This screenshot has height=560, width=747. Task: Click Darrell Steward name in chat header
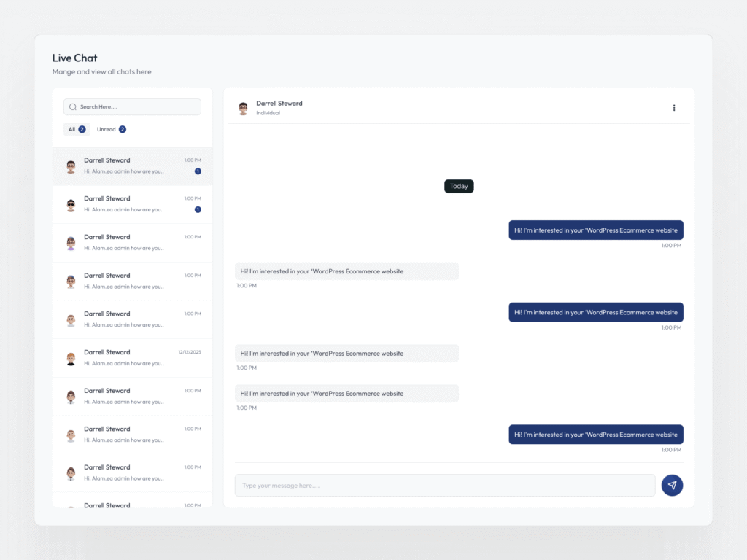click(x=279, y=104)
